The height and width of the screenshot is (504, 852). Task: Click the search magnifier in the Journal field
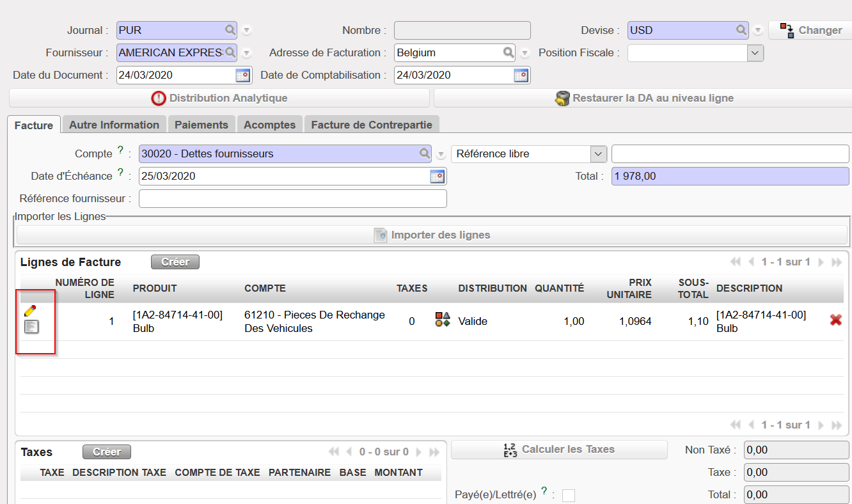click(230, 30)
